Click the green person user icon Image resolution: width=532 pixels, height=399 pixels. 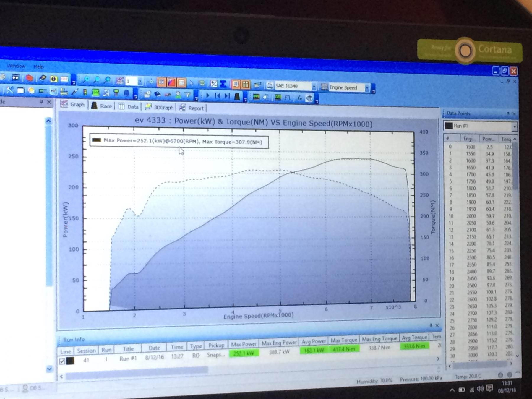178,95
